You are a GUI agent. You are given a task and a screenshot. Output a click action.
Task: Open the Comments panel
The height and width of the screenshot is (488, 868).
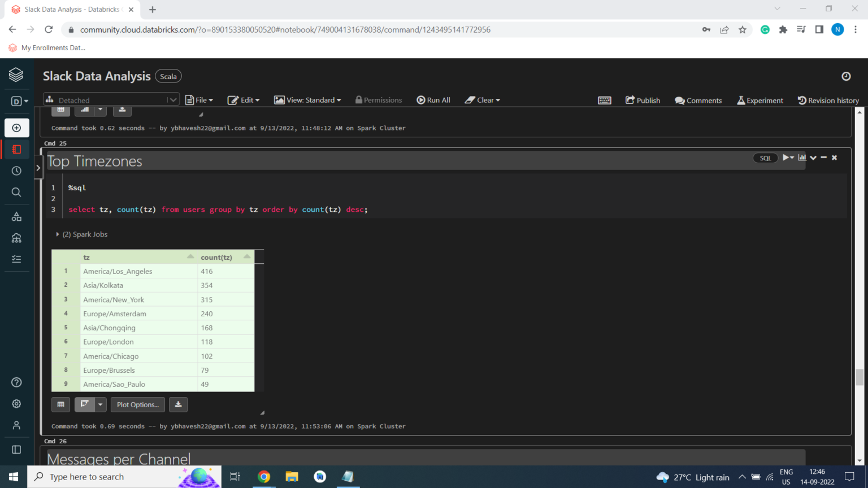point(698,100)
